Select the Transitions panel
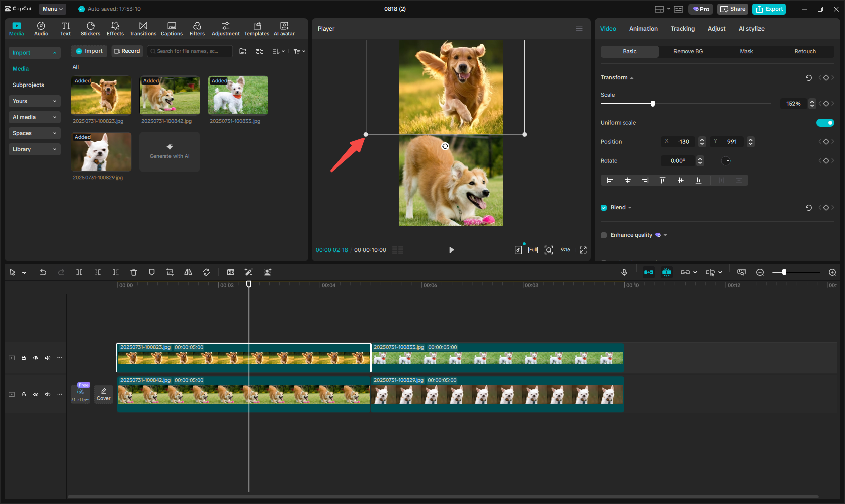Screen dimensions: 845x504 pos(143,28)
